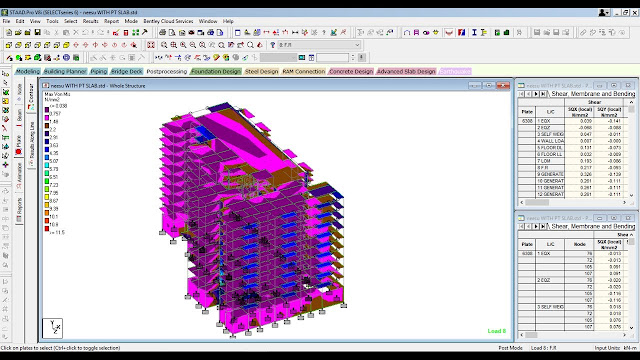
Task: Click the Zoom Out magnifier icon
Action: click(x=193, y=45)
